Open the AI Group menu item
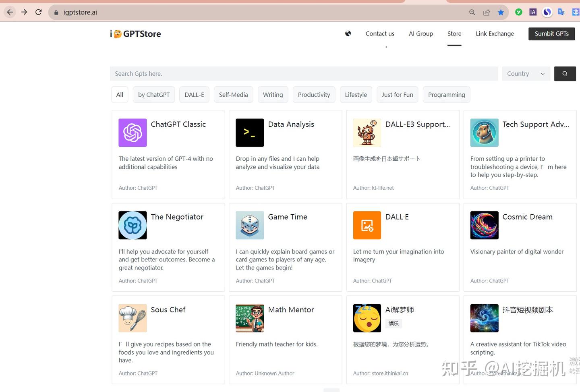This screenshot has height=392, width=580. click(x=421, y=34)
